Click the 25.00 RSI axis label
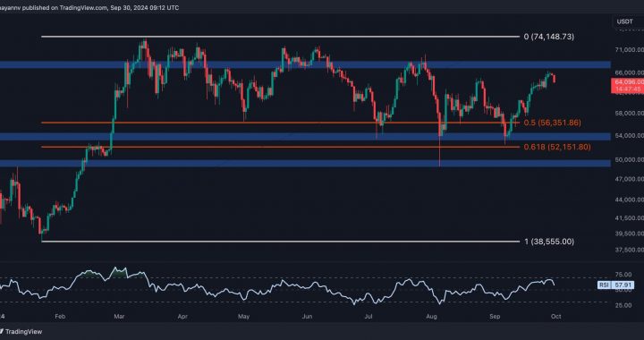Viewport: 644px width, 340px height. point(623,305)
